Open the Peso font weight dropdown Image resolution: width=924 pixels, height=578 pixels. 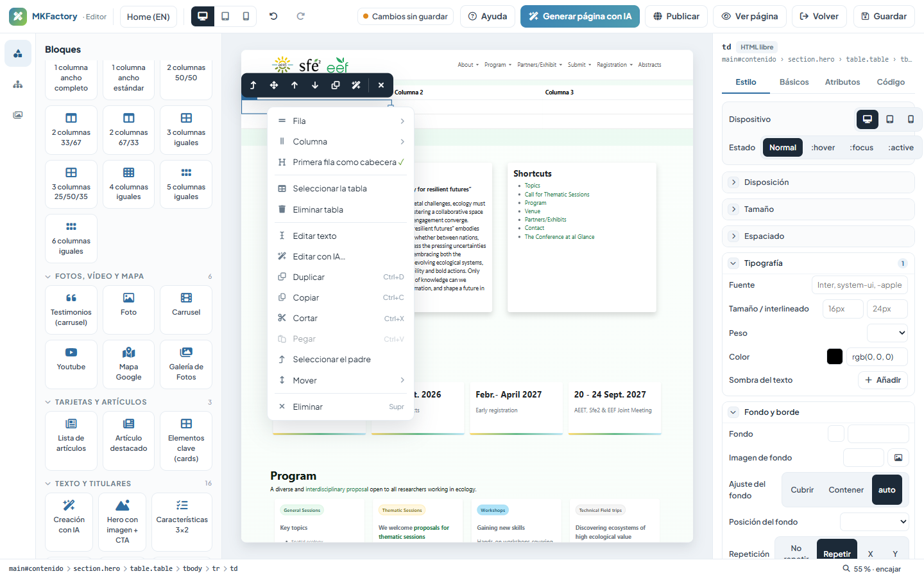(887, 333)
